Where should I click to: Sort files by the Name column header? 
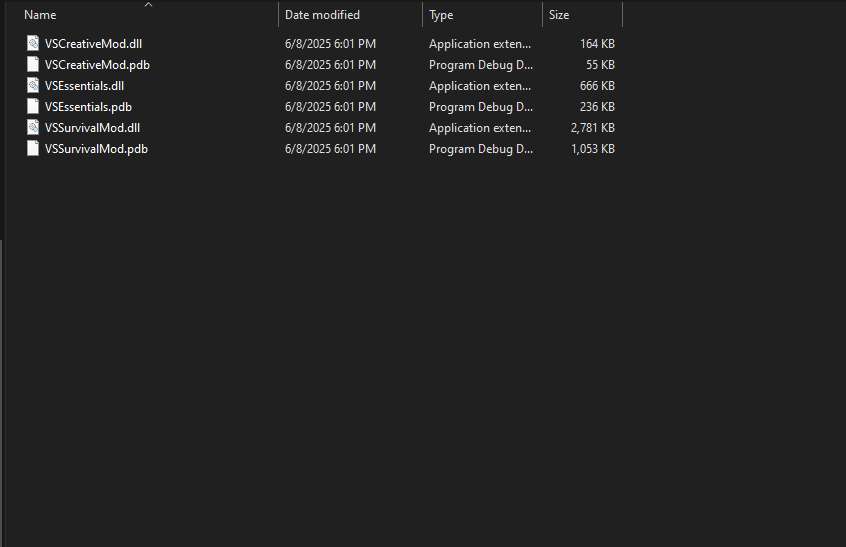click(x=40, y=15)
